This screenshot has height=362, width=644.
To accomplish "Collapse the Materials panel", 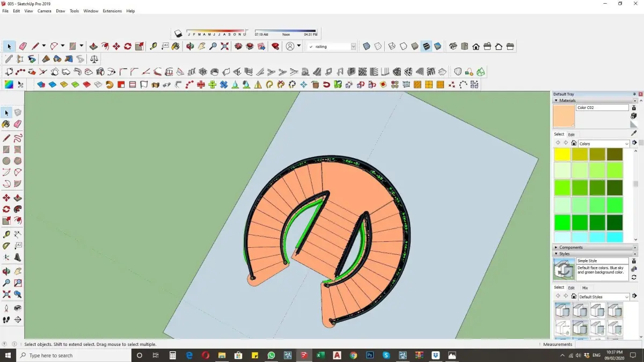I will click(x=556, y=100).
